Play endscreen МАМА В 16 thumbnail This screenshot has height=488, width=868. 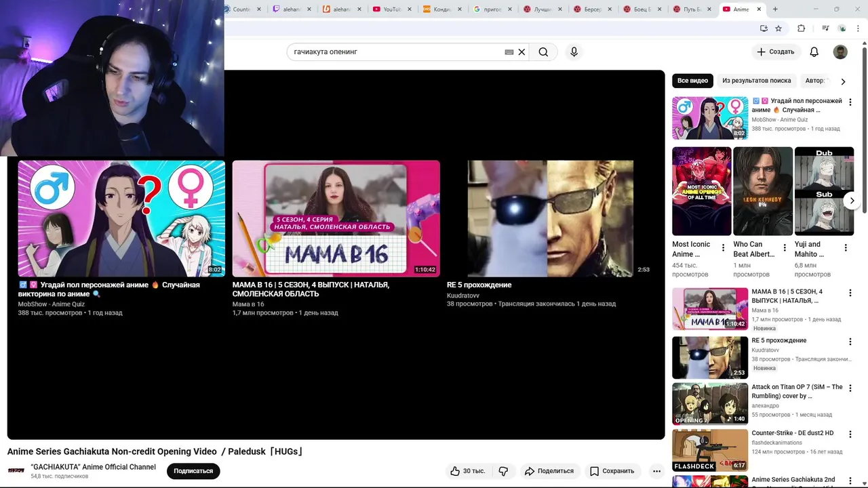[336, 218]
